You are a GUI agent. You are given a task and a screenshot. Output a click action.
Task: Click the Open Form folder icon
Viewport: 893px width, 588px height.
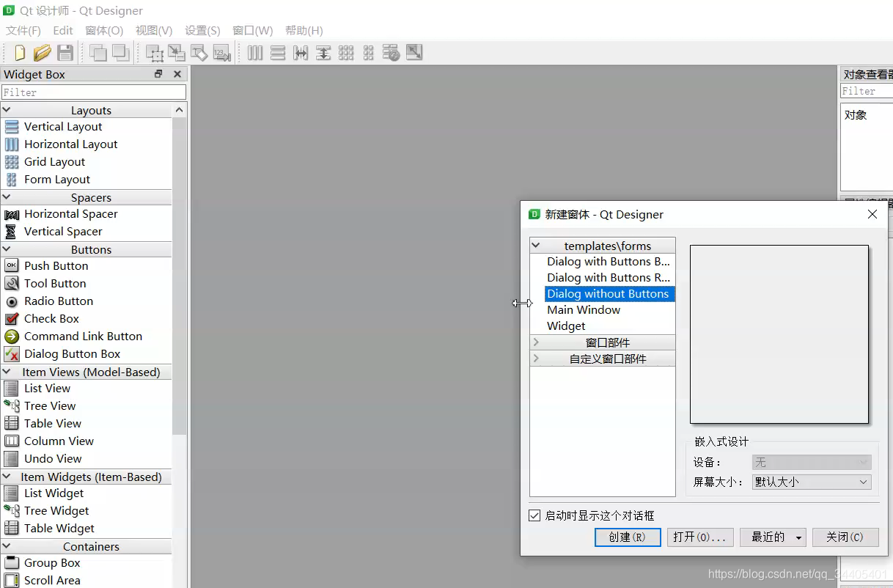click(43, 53)
